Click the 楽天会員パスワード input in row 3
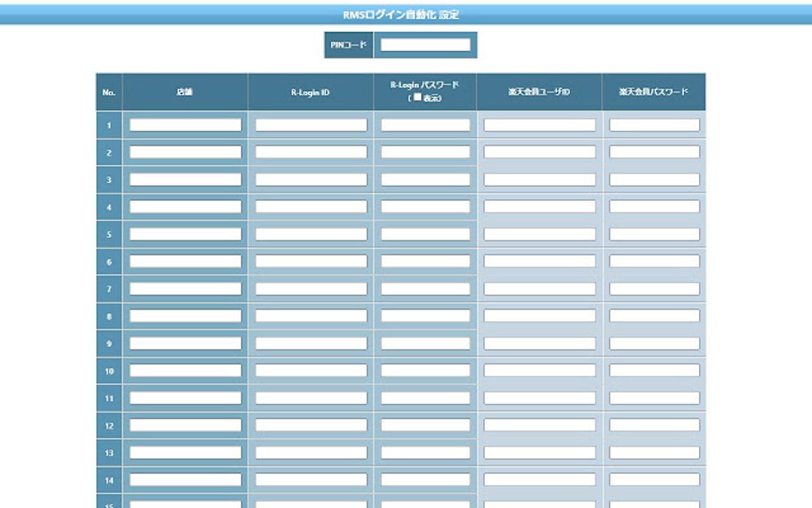Viewport: 812px width, 508px height. pyautogui.click(x=654, y=180)
